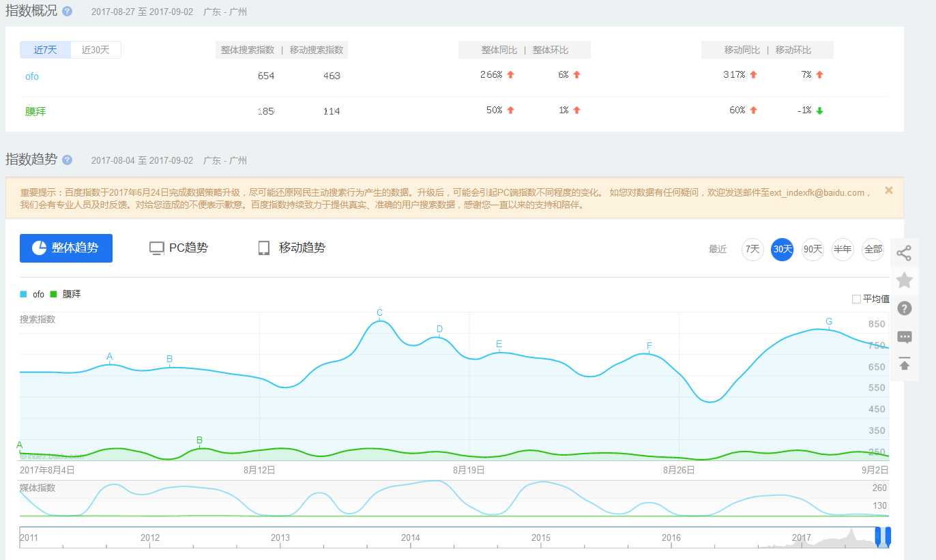This screenshot has width=936, height=560.
Task: Click blue marker B on ofo line
Action: pos(169,359)
